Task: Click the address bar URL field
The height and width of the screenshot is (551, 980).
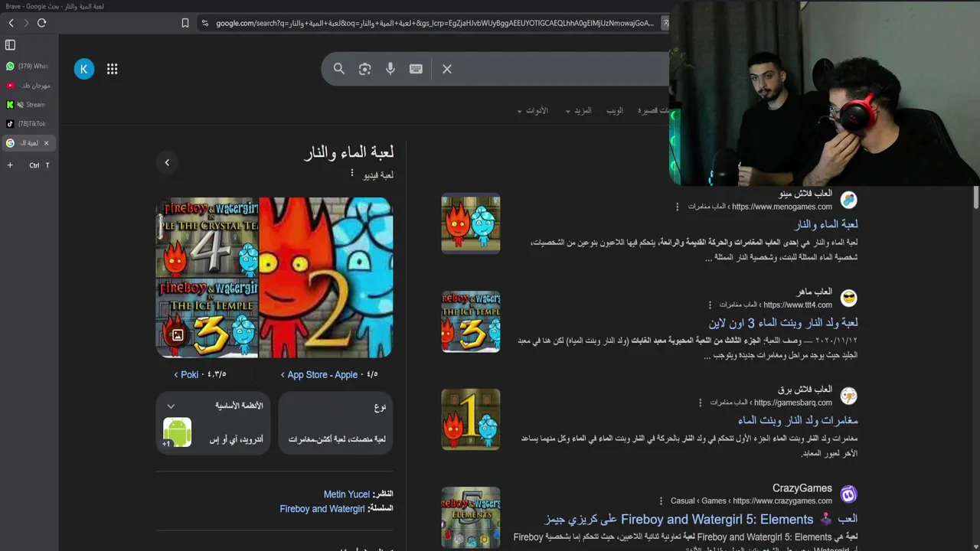Action: pos(434,23)
